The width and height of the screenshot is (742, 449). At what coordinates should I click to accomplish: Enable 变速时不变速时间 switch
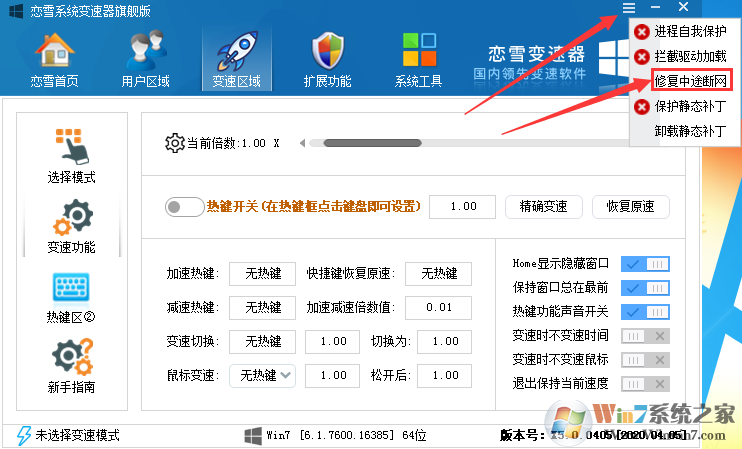click(645, 336)
